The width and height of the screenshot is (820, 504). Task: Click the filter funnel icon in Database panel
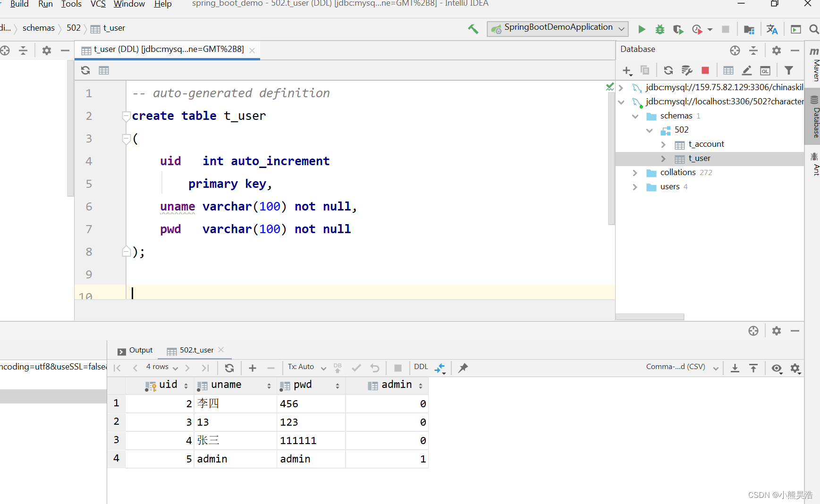(789, 70)
